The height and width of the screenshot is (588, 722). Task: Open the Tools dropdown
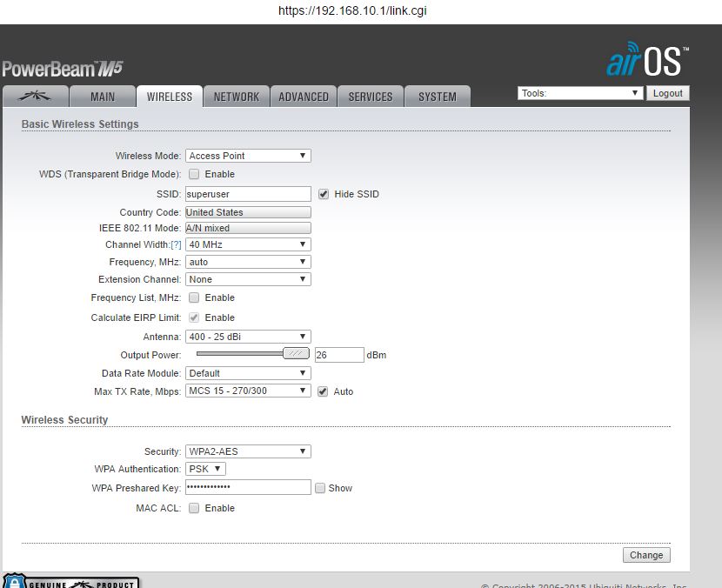point(579,93)
